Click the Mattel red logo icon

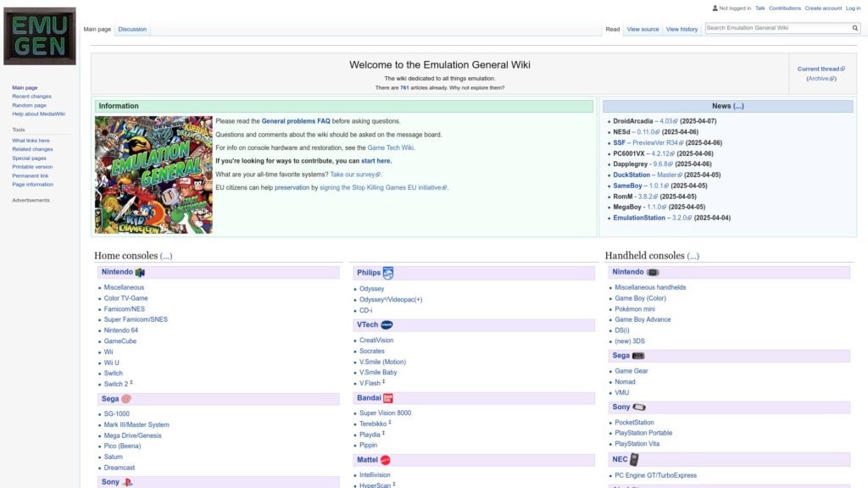point(386,460)
